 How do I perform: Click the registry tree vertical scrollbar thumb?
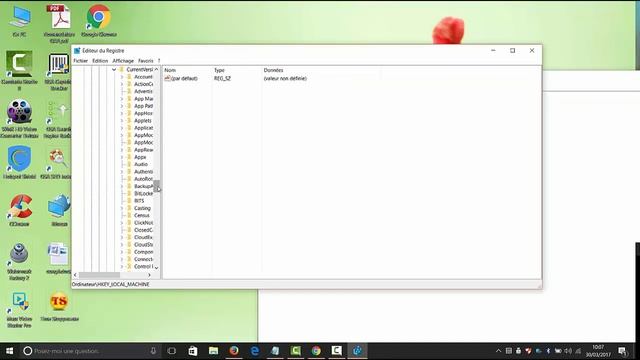tap(156, 186)
